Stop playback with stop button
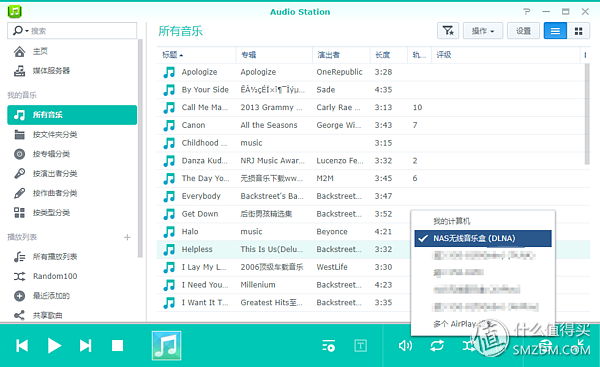The image size is (600, 367). point(117,346)
